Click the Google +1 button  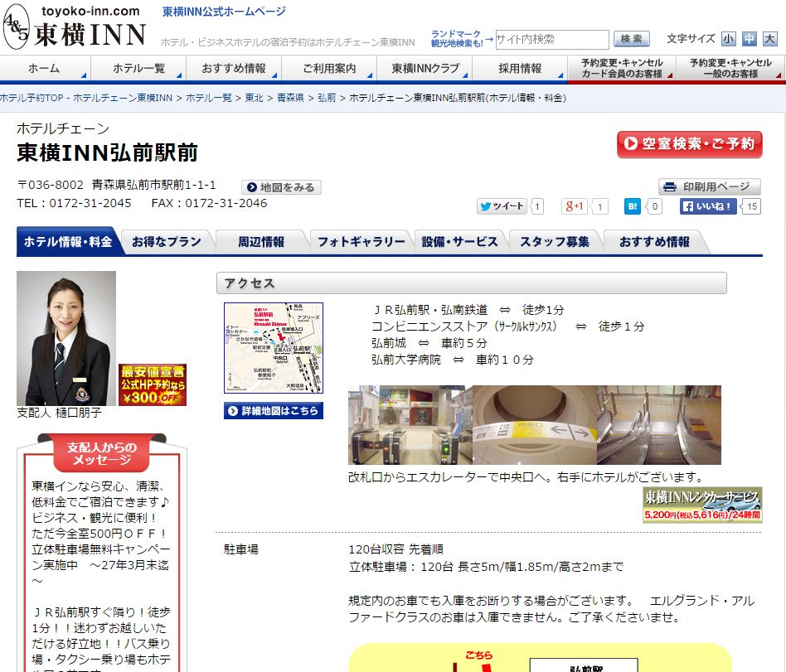(x=574, y=206)
